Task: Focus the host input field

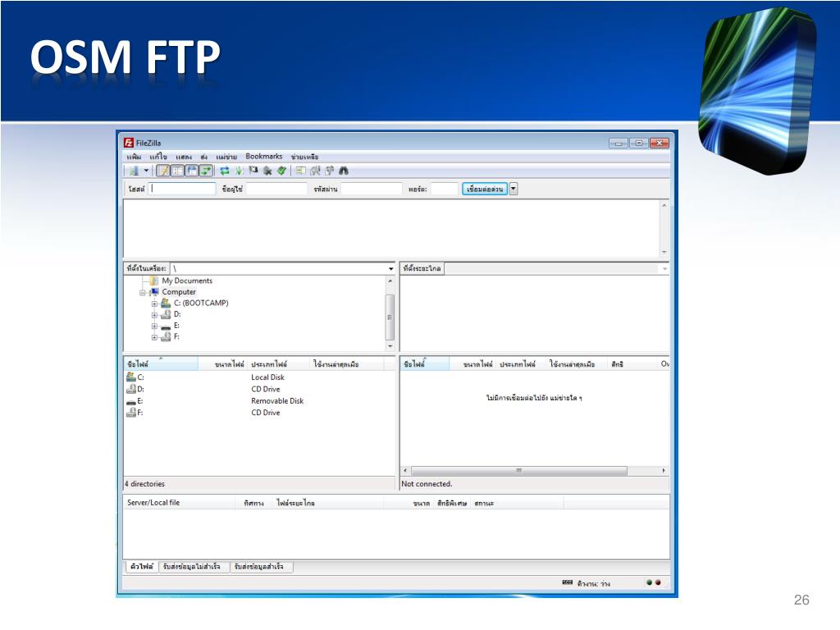Action: point(182,189)
